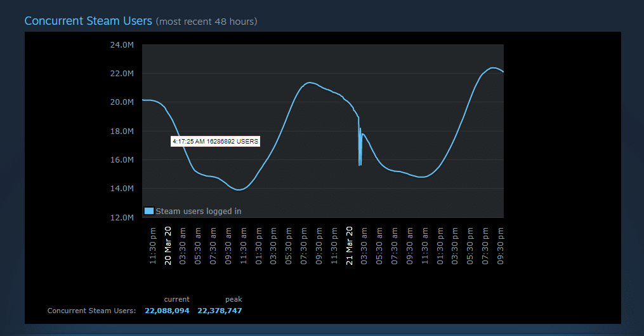The width and height of the screenshot is (644, 336).
Task: Click the "current" column header
Action: tap(176, 299)
